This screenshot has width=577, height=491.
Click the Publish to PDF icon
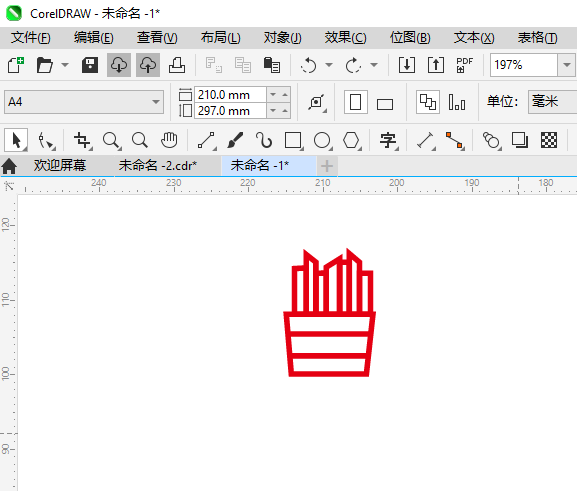pyautogui.click(x=464, y=65)
